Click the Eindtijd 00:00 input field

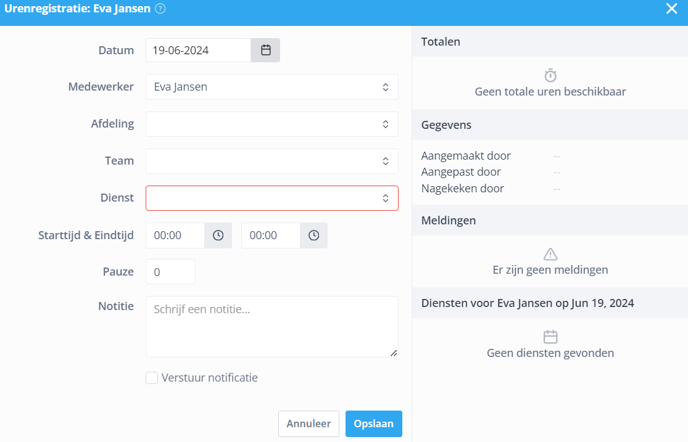[271, 235]
